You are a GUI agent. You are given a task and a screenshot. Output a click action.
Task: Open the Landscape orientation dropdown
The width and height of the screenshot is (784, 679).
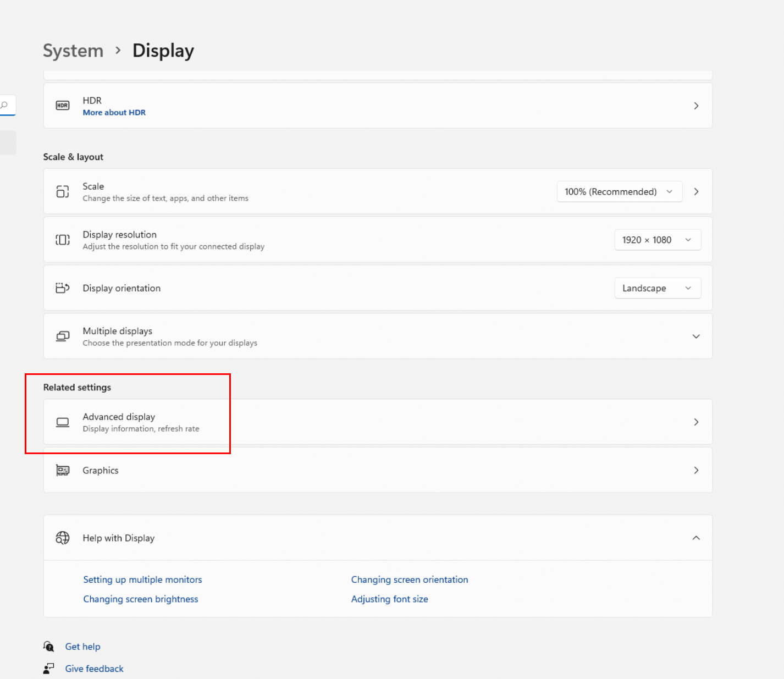point(657,288)
